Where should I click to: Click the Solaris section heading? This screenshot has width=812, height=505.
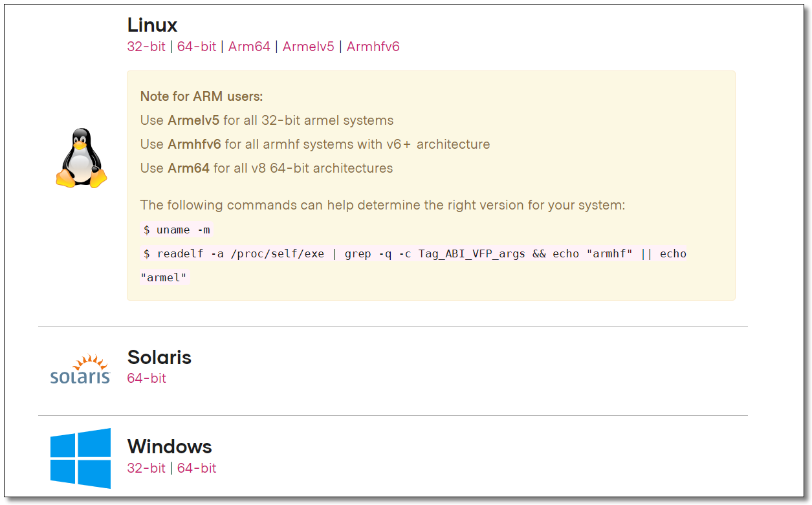click(159, 357)
